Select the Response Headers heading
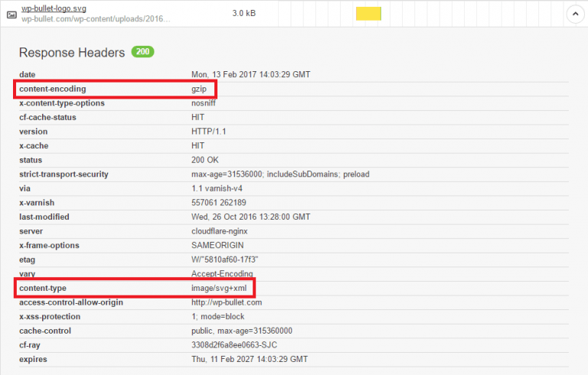Viewport: 588px width, 375px height. tap(72, 53)
